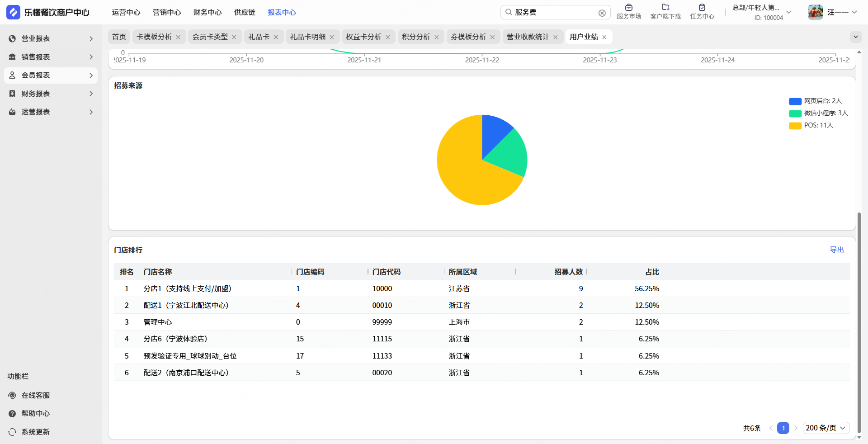Click the 乐檬餐饮商户中心 logo
Screen dimensions: 868x444
pos(14,12)
